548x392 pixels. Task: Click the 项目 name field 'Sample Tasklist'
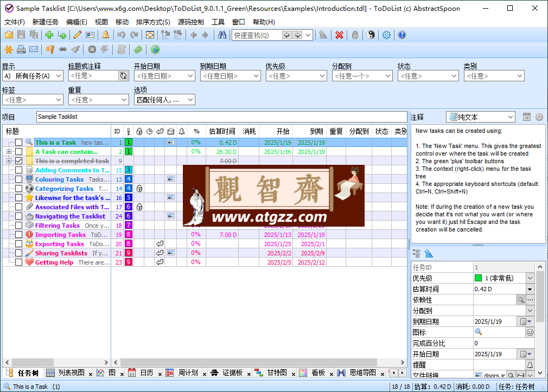(x=221, y=117)
